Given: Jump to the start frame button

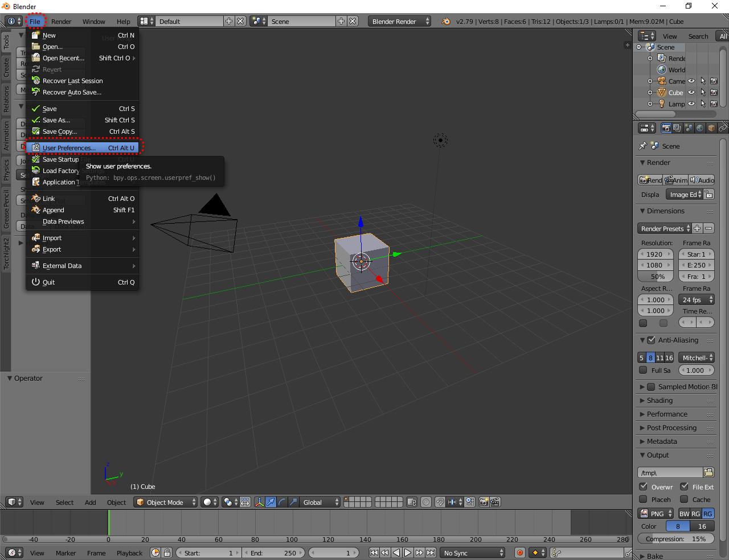Looking at the screenshot, I should (x=374, y=553).
